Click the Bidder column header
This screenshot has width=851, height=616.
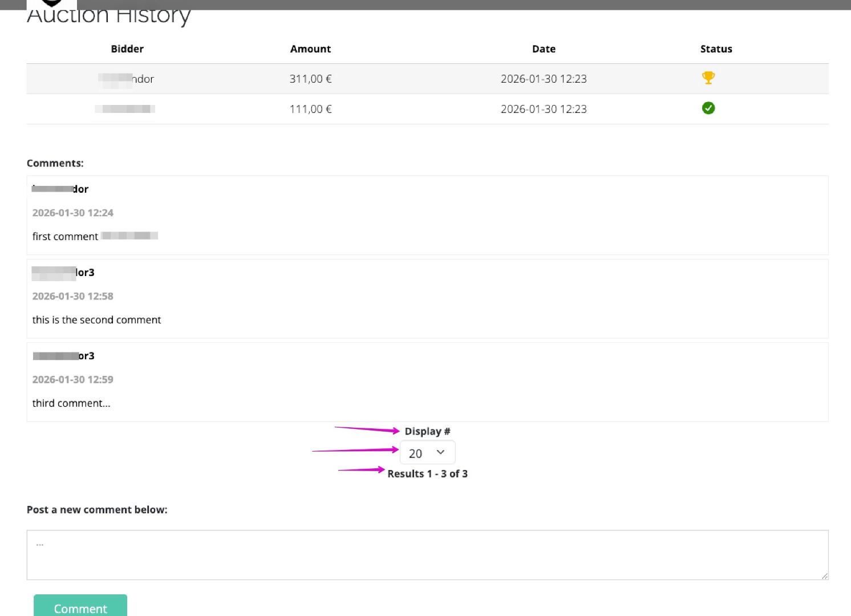pyautogui.click(x=127, y=49)
